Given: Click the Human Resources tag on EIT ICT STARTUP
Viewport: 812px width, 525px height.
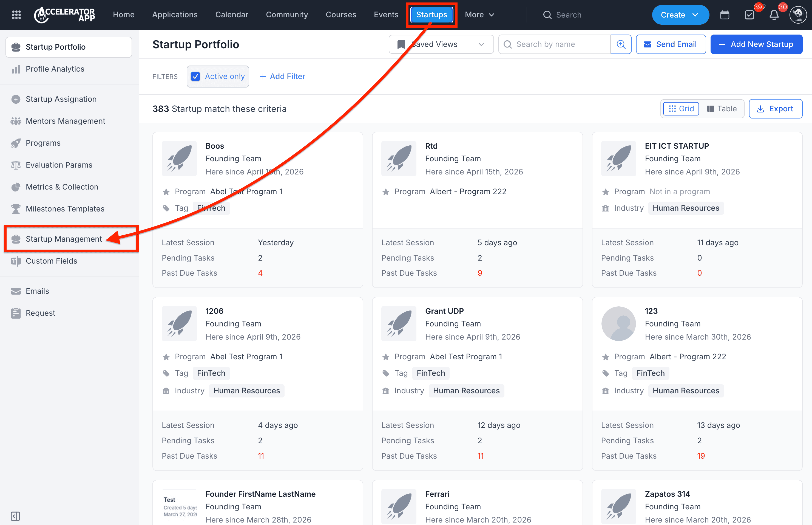Looking at the screenshot, I should (686, 208).
